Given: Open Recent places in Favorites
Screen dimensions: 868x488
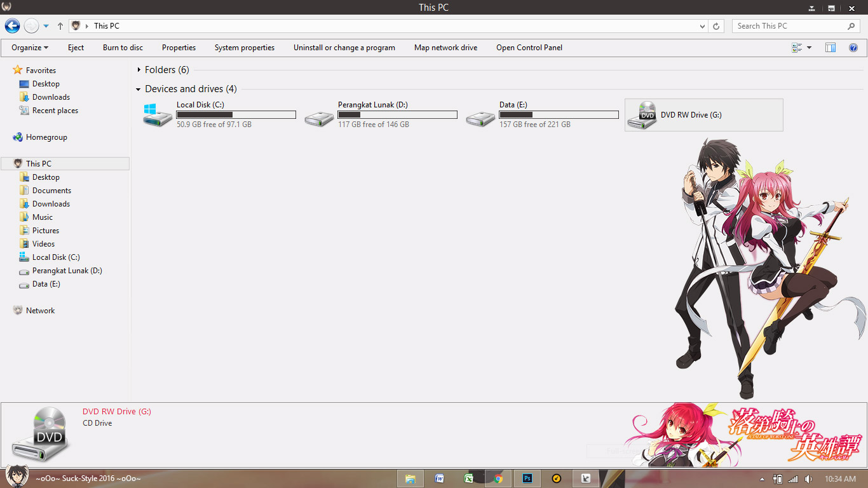Looking at the screenshot, I should 55,111.
